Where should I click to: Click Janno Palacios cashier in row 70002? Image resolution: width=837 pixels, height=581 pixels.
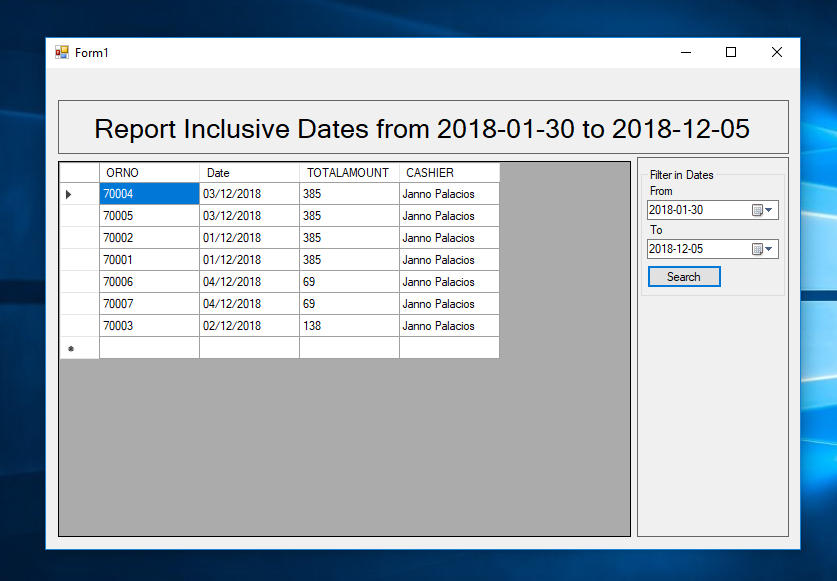[449, 238]
